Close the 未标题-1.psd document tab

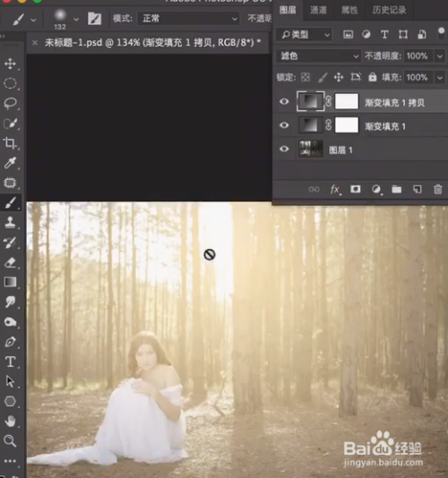tap(35, 43)
